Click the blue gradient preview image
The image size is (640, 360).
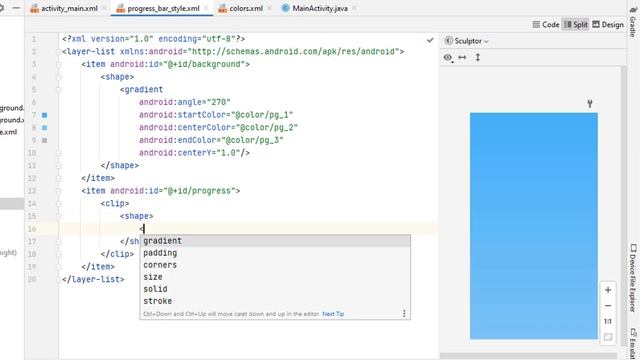tap(534, 226)
